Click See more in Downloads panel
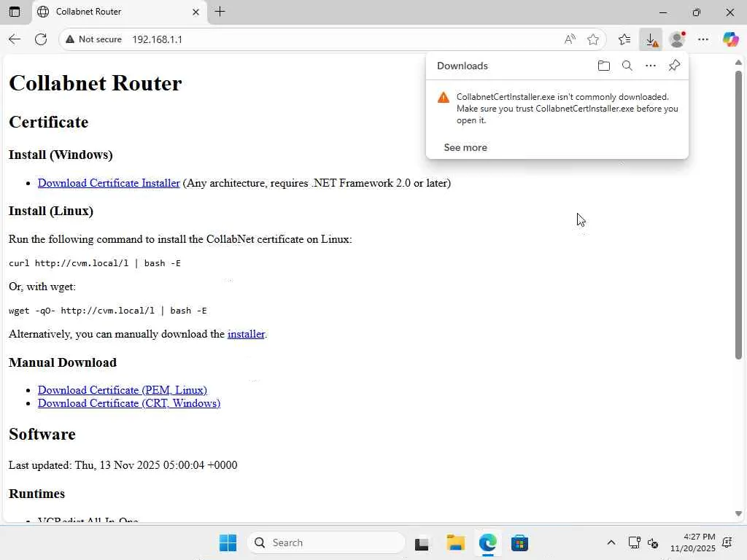Viewport: 747px width, 560px height. (465, 147)
